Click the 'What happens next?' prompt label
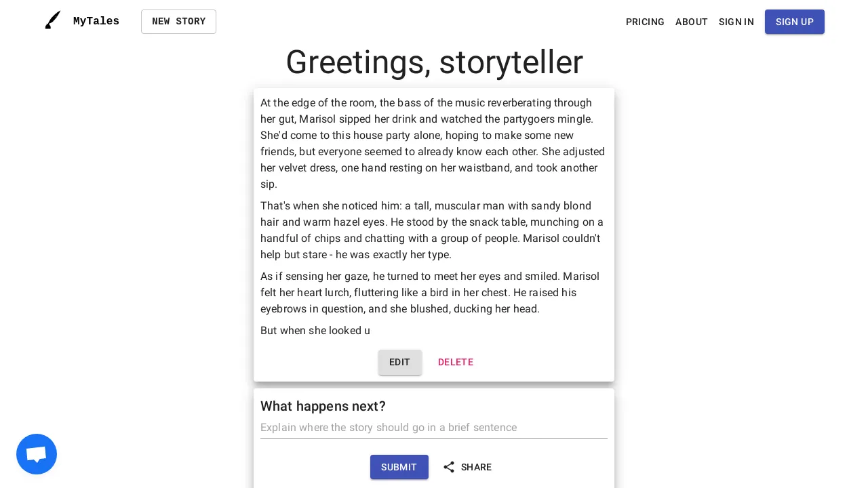Image resolution: width=868 pixels, height=488 pixels. pos(323,406)
